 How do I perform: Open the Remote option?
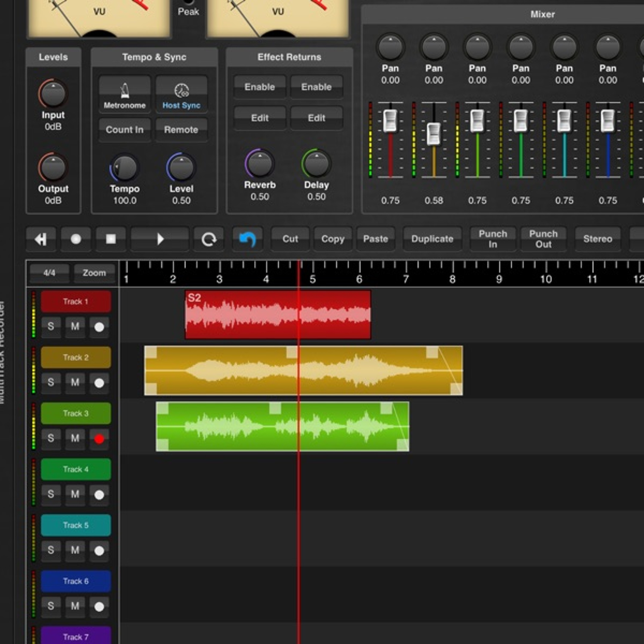point(181,130)
